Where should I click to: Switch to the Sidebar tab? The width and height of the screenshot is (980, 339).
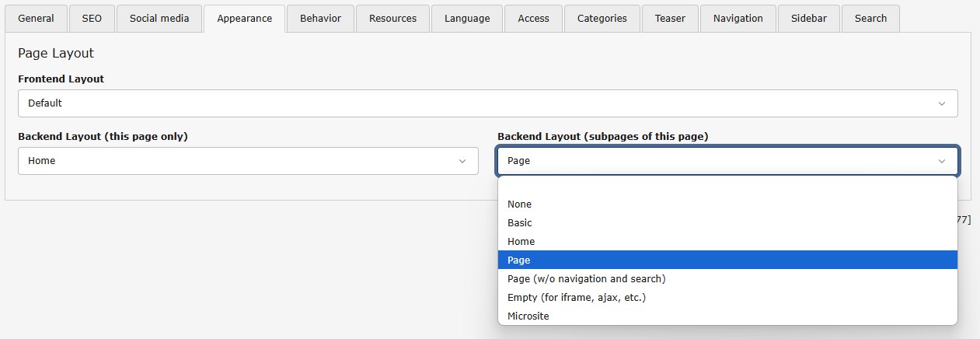[x=809, y=19]
